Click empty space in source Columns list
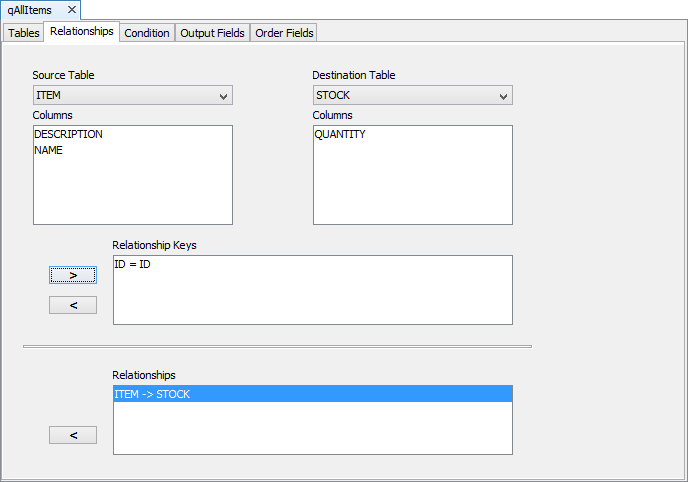This screenshot has width=688, height=482. point(132,195)
